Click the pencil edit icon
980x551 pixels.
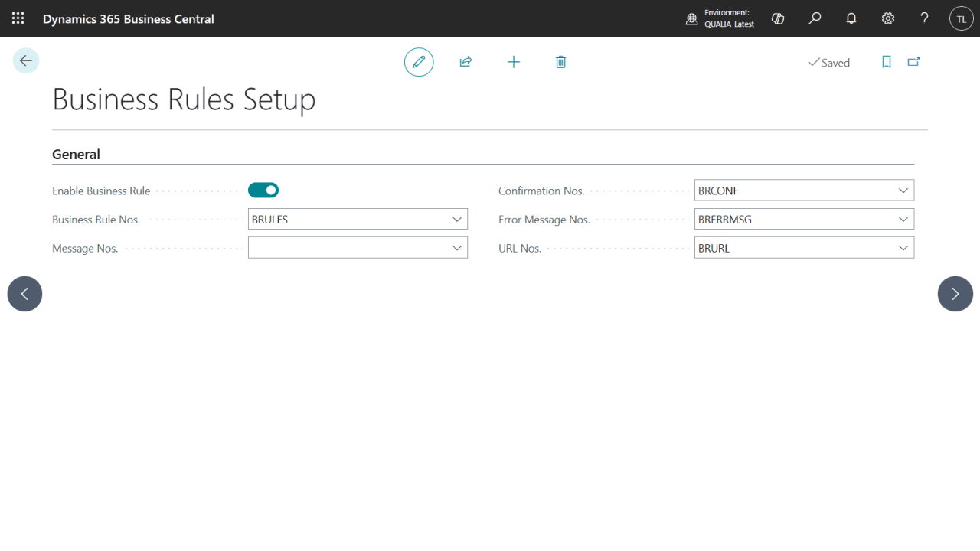(419, 62)
